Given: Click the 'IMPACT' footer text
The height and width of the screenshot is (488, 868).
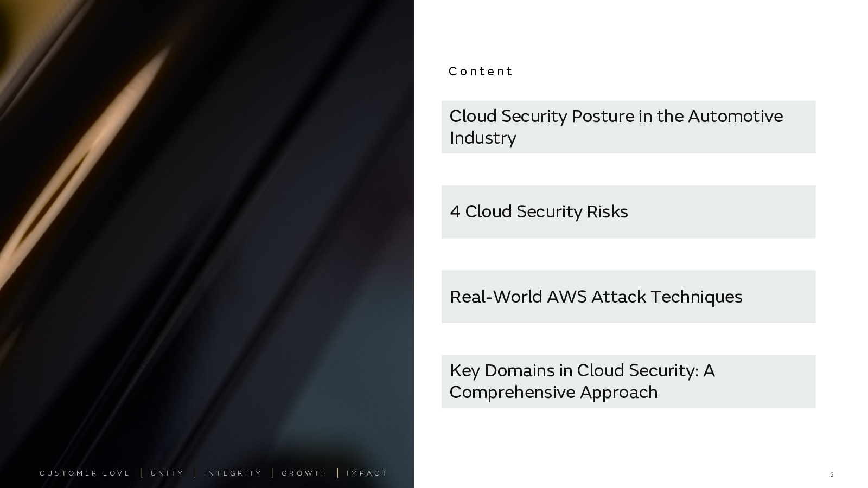Looking at the screenshot, I should (367, 473).
